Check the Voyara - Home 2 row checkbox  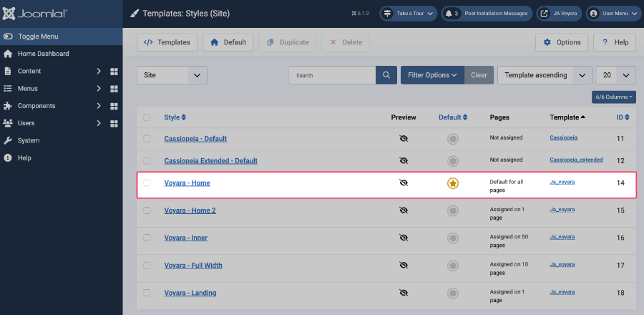[147, 210]
